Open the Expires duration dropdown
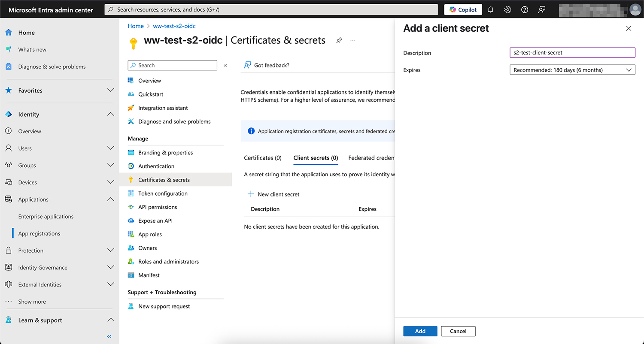Screen dimensions: 644x344 [572, 70]
